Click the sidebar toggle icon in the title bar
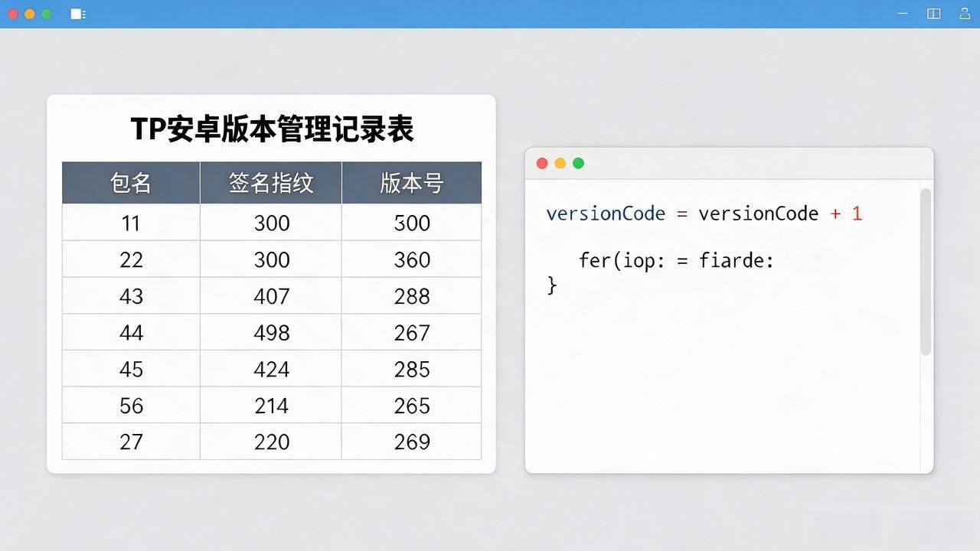980x551 pixels. [x=78, y=14]
